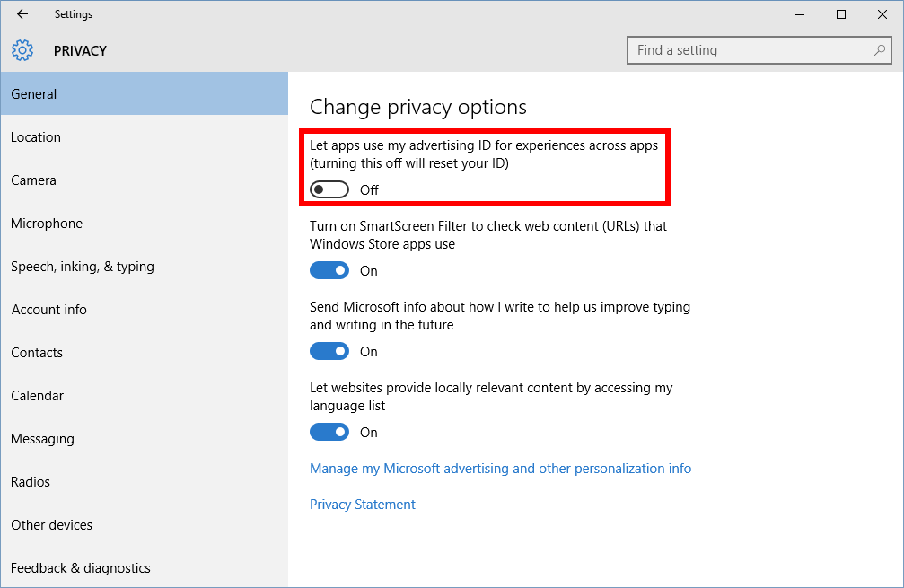This screenshot has height=588, width=904.
Task: Toggle the advertising ID switch
Action: [329, 189]
